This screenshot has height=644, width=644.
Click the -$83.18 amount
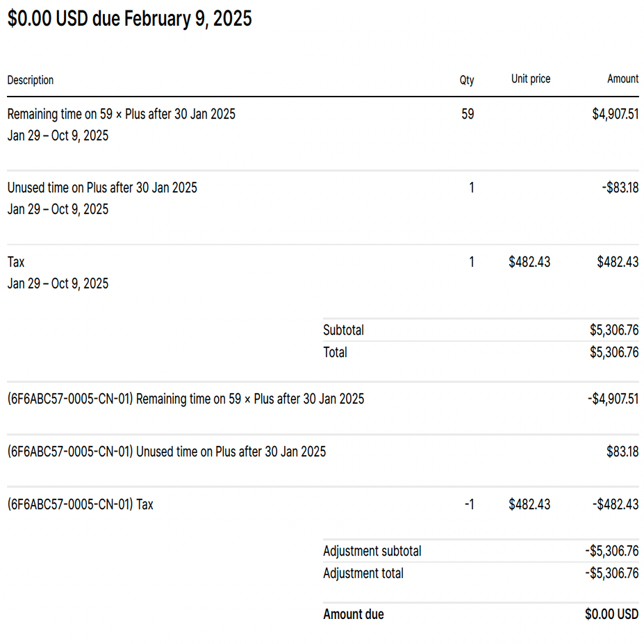coord(620,188)
